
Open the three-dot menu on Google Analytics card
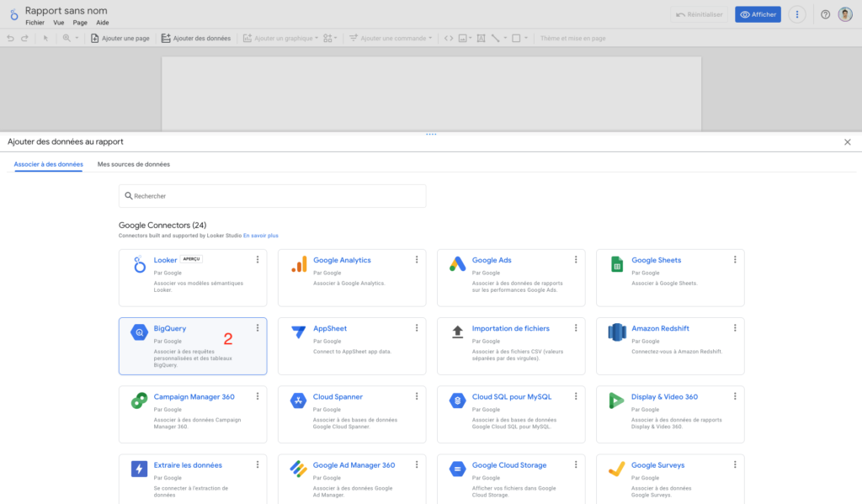point(417,259)
